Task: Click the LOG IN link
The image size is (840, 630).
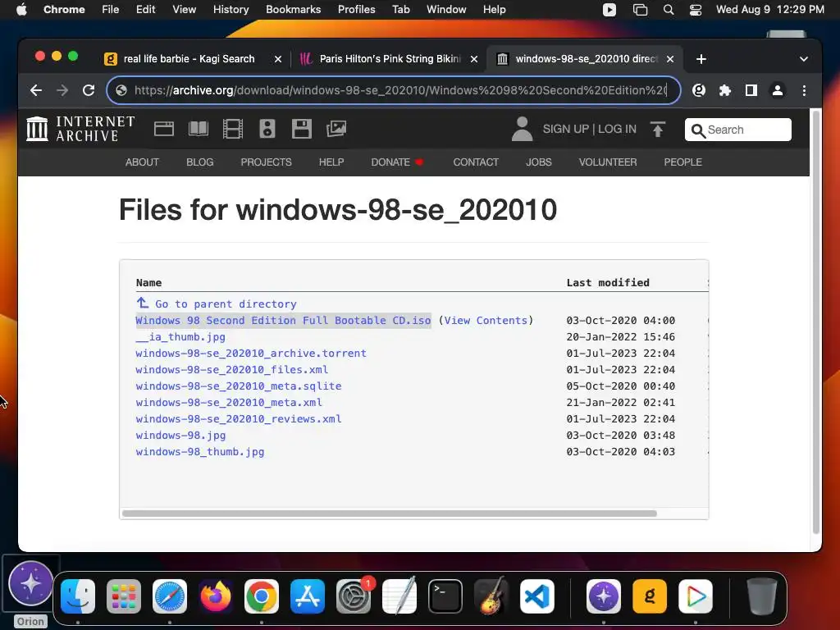Action: [617, 129]
